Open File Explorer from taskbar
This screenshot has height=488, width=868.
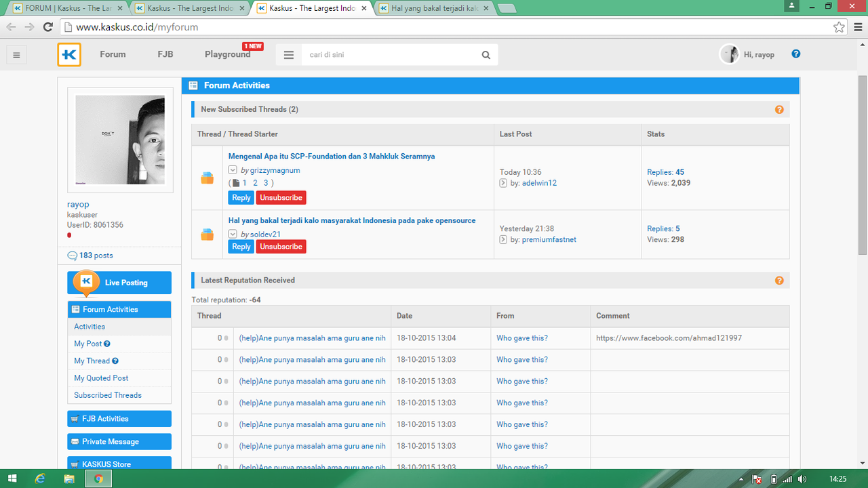tap(69, 479)
